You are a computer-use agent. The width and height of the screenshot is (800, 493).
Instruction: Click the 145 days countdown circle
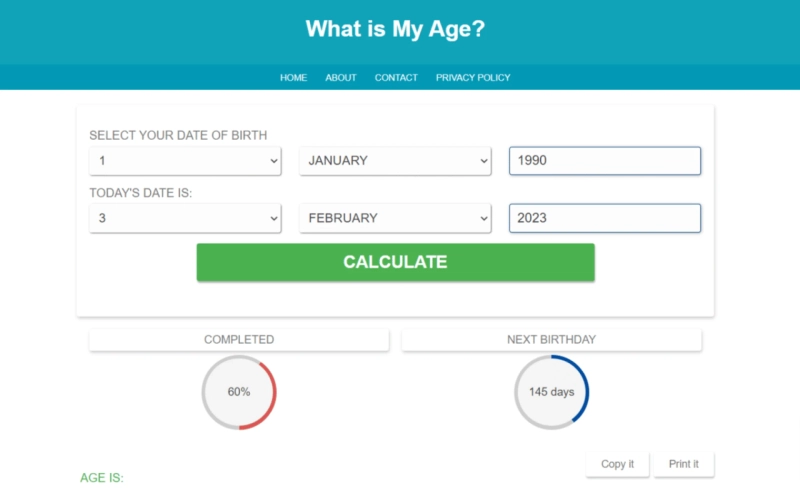point(551,392)
